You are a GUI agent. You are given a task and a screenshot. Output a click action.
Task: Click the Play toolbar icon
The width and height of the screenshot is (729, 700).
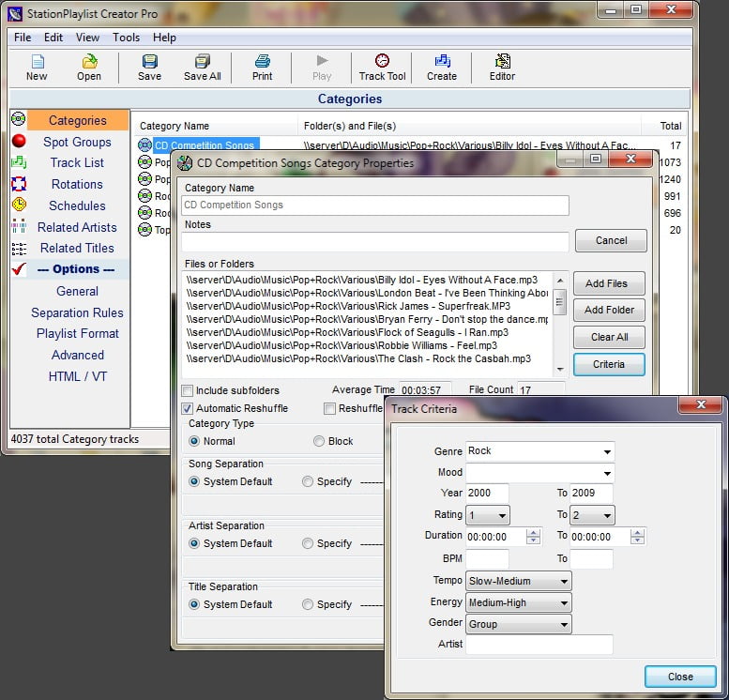322,60
